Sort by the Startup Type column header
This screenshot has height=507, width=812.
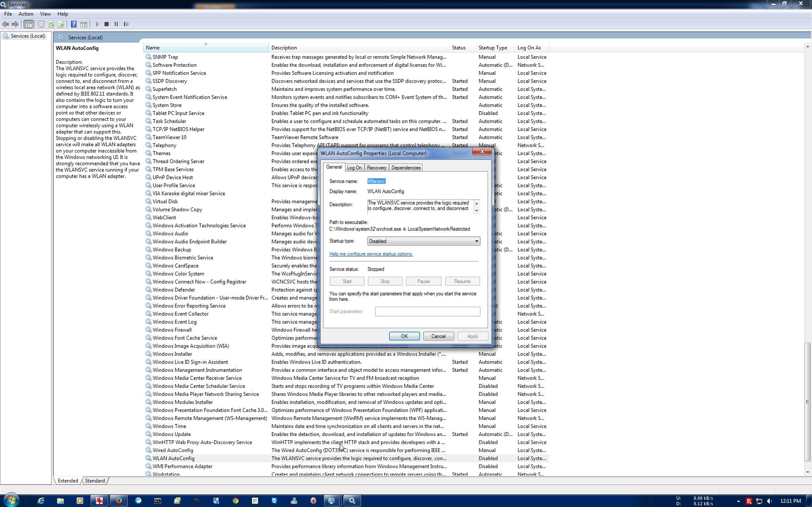click(495, 48)
